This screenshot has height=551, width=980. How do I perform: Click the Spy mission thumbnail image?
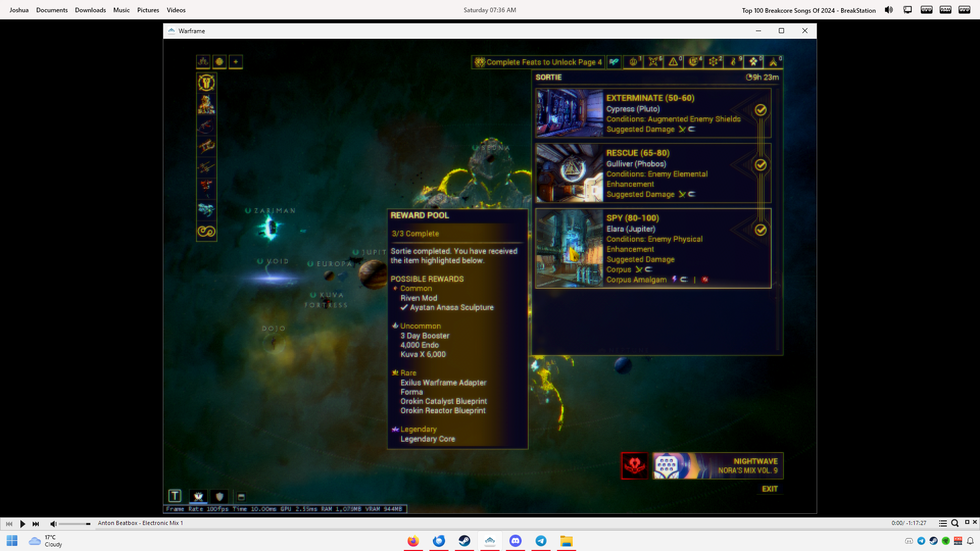pos(570,248)
